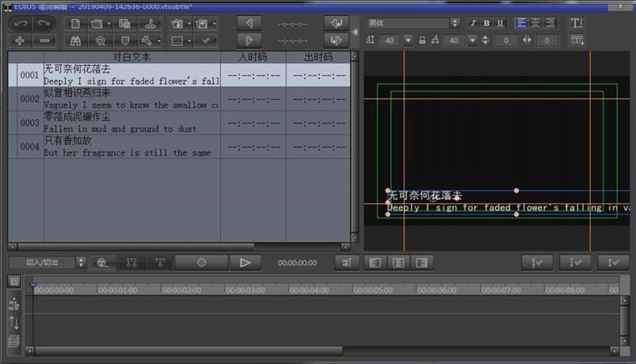Viewport: 636px width, 364px height.
Task: Click the marker shield icon
Action: click(x=125, y=41)
